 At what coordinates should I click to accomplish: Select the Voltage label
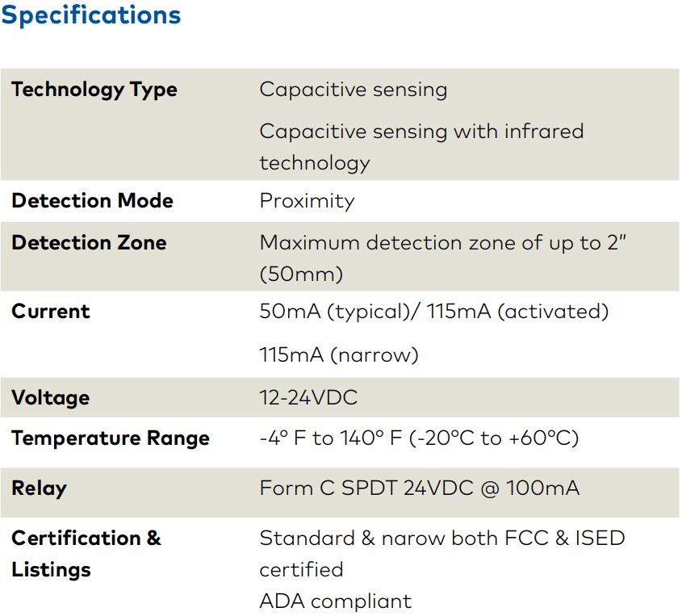coord(51,398)
